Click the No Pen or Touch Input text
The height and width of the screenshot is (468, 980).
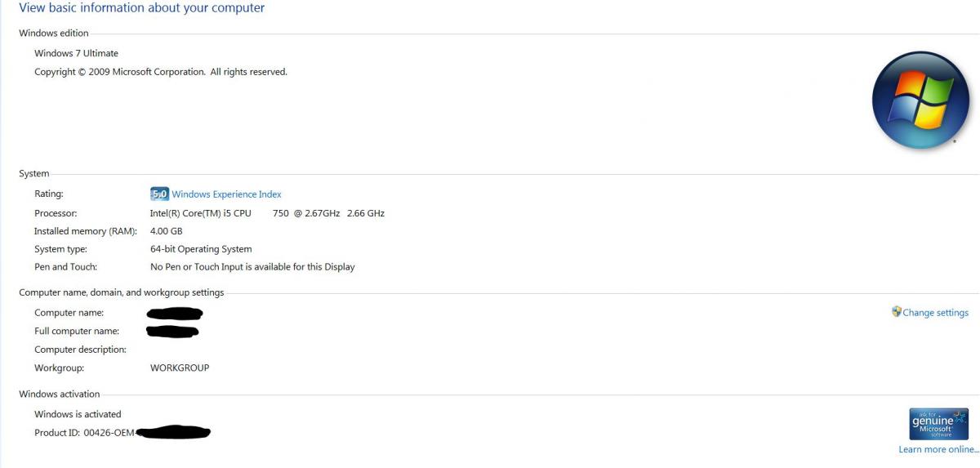(x=252, y=267)
